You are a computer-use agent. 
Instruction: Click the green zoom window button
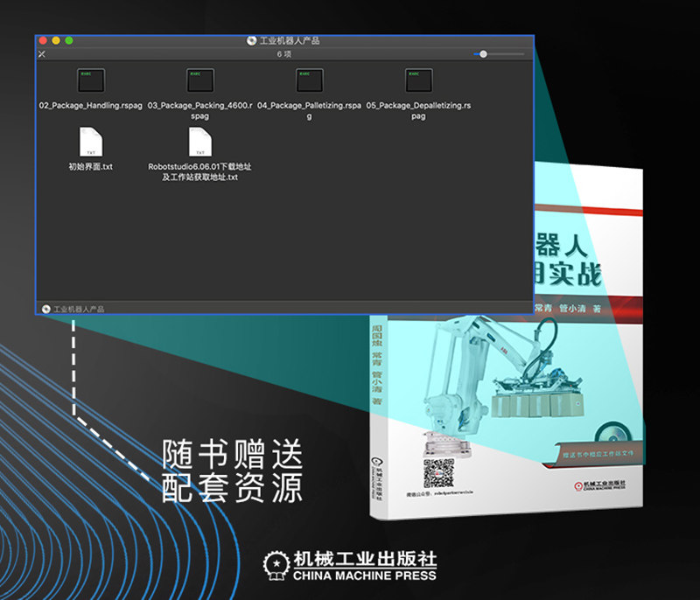[x=69, y=40]
